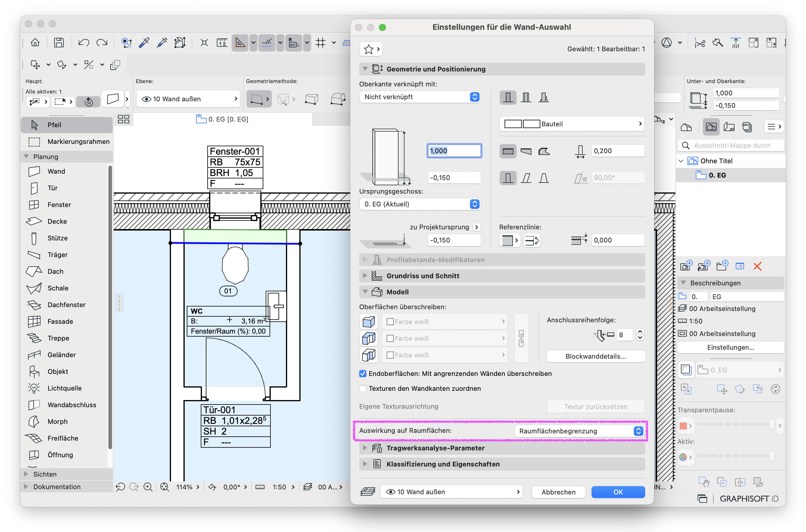Collapse Geometrie und Positionierung section
The height and width of the screenshot is (532, 806).
tap(365, 69)
